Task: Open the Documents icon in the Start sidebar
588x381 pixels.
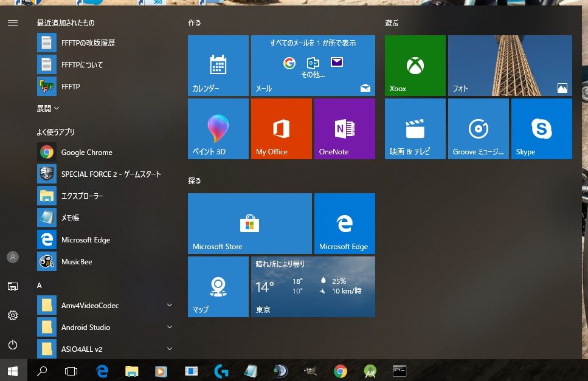Action: coord(13,286)
